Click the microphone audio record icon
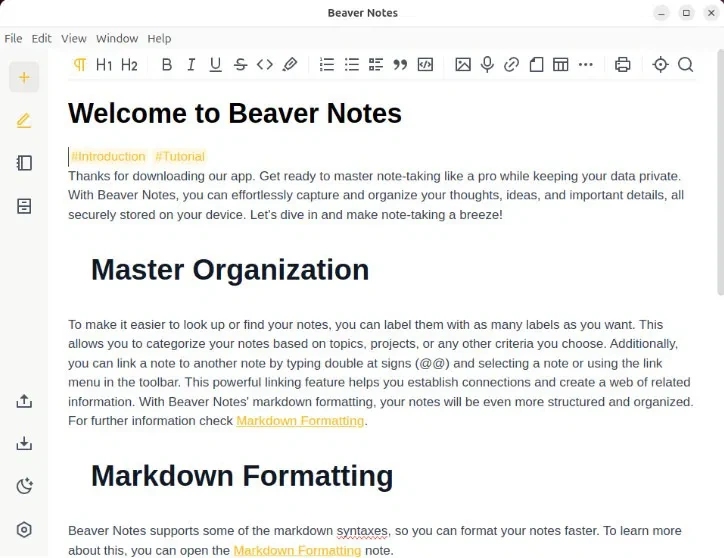724x558 pixels. 487,65
